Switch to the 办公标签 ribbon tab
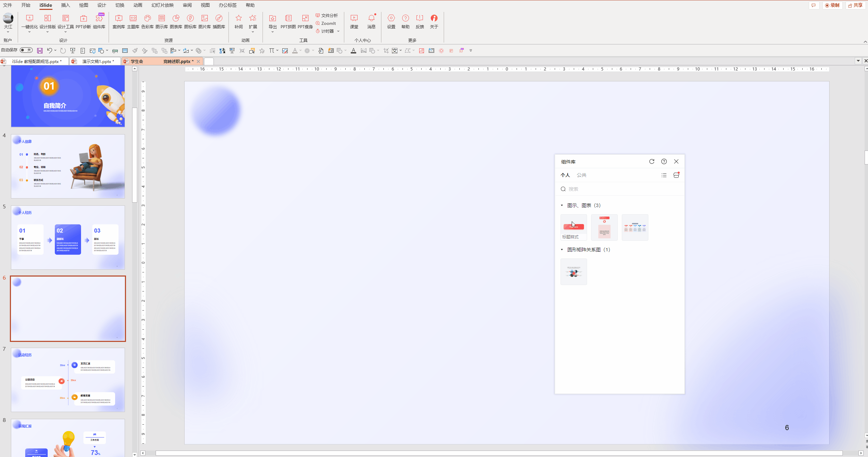 click(227, 5)
